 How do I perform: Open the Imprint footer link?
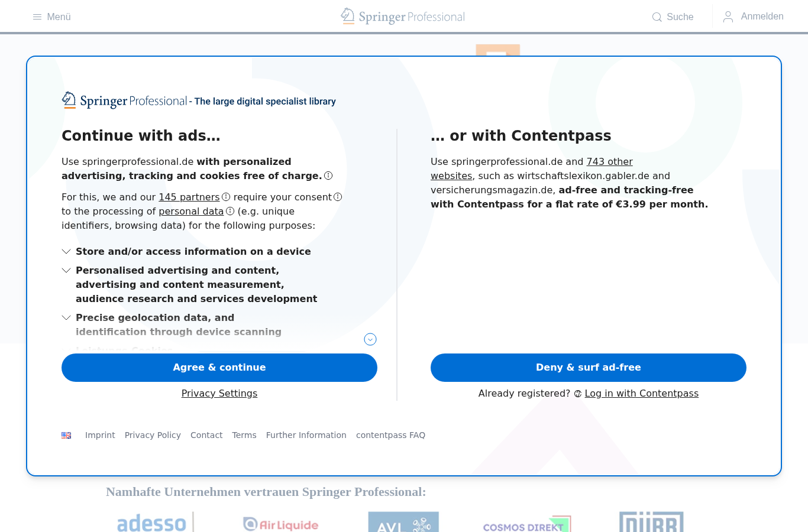pos(100,435)
